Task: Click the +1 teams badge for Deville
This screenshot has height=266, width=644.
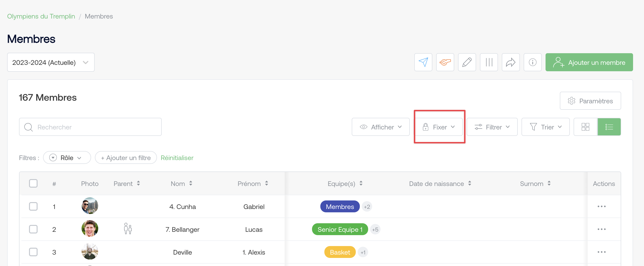Action: tap(362, 252)
